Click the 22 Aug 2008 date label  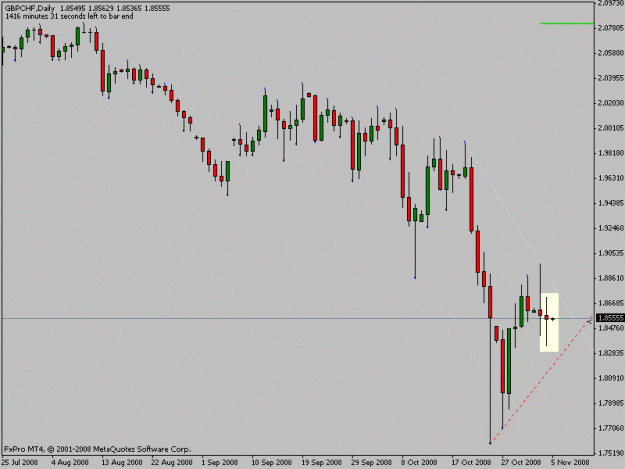pos(172,463)
